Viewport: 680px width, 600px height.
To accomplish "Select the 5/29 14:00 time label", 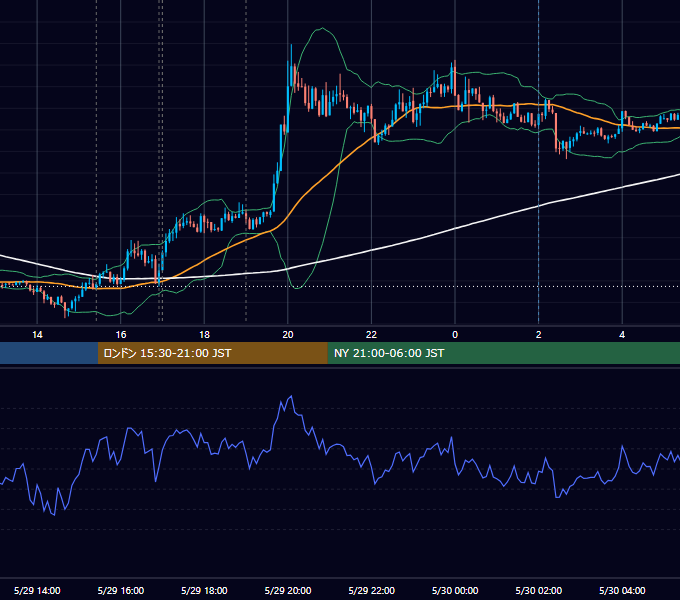I will (37, 590).
